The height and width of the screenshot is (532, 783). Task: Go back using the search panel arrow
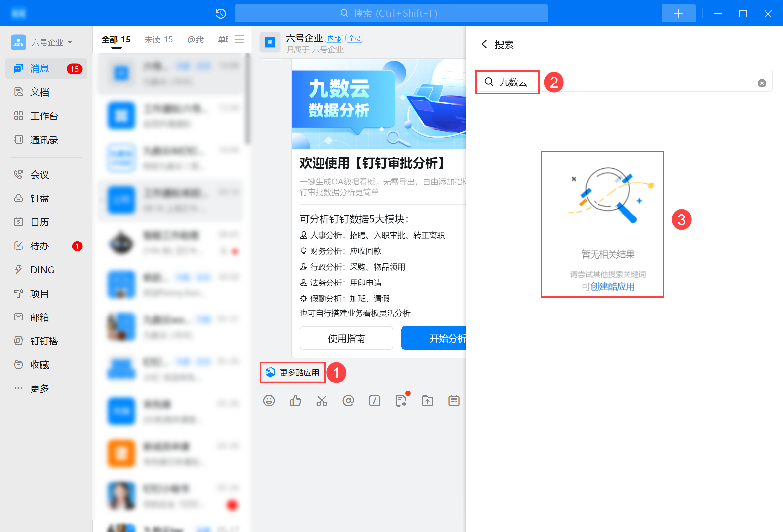484,44
